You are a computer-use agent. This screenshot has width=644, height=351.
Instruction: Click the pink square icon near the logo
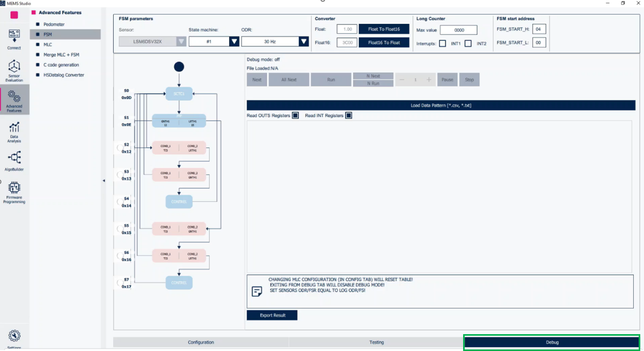coord(14,15)
